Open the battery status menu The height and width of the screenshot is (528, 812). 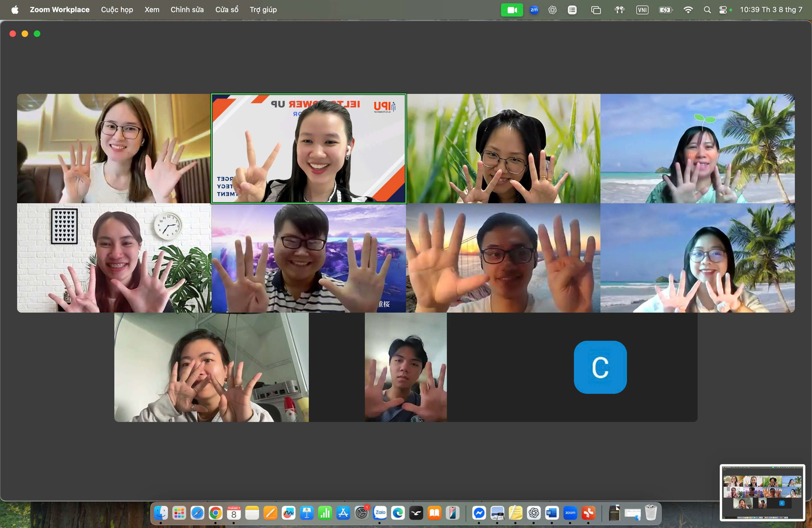[666, 10]
